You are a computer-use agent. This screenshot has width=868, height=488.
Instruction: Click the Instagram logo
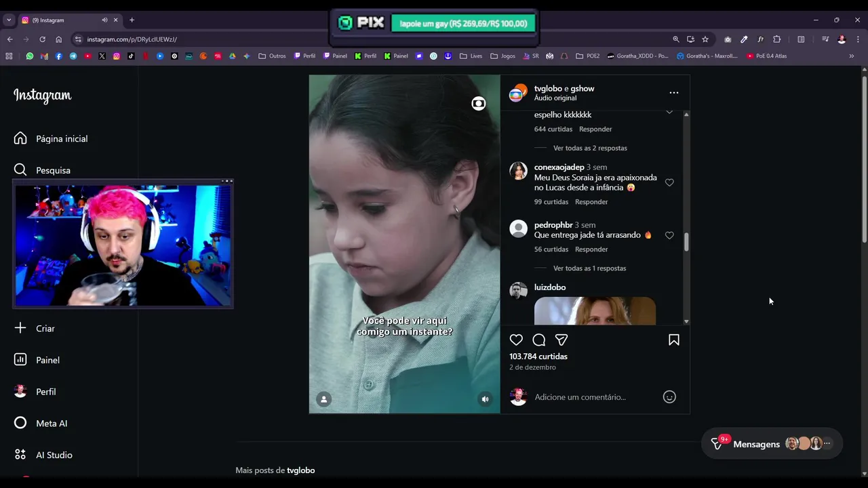point(43,96)
